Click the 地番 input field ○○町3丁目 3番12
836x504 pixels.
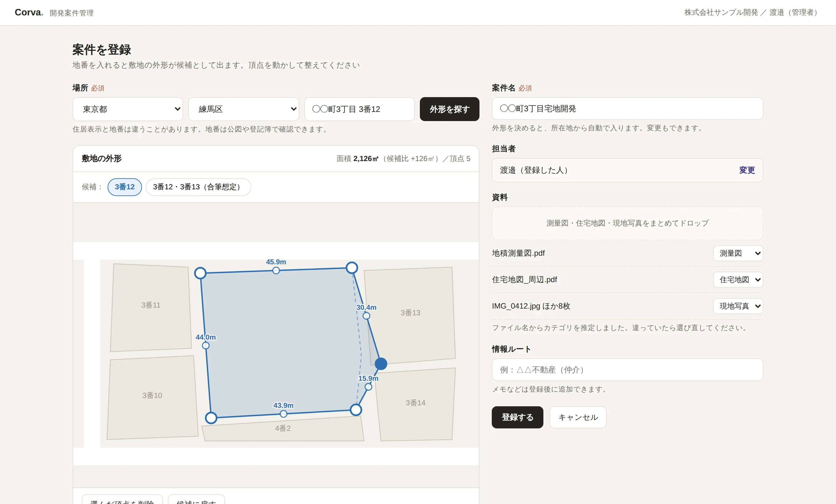(359, 109)
